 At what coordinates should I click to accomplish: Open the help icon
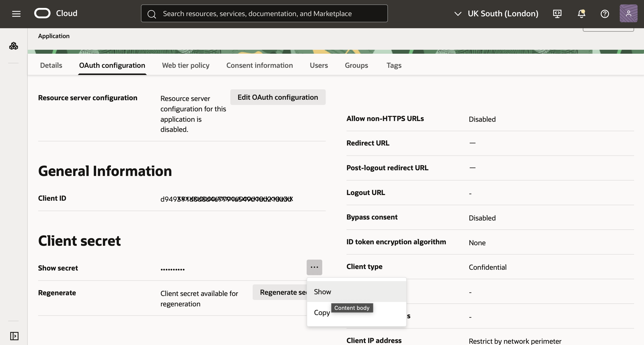pyautogui.click(x=605, y=14)
